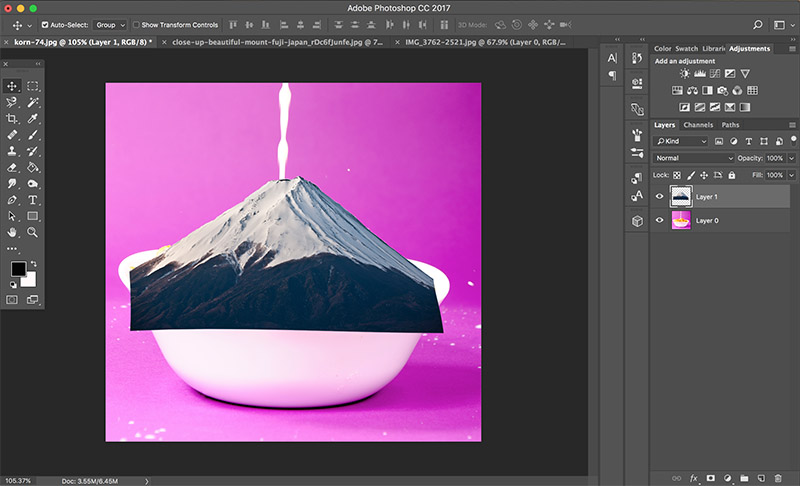The image size is (800, 486).
Task: Switch to korn-74.jpg document tab
Action: [x=83, y=42]
